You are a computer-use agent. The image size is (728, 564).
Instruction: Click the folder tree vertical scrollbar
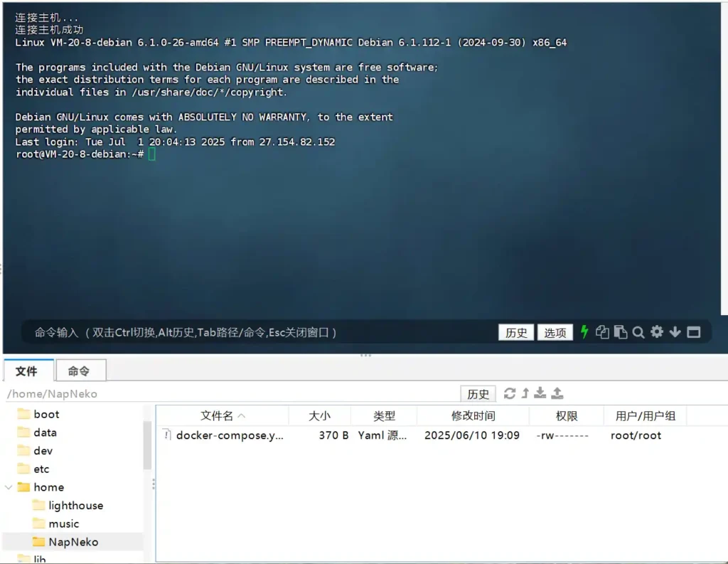pyautogui.click(x=147, y=445)
